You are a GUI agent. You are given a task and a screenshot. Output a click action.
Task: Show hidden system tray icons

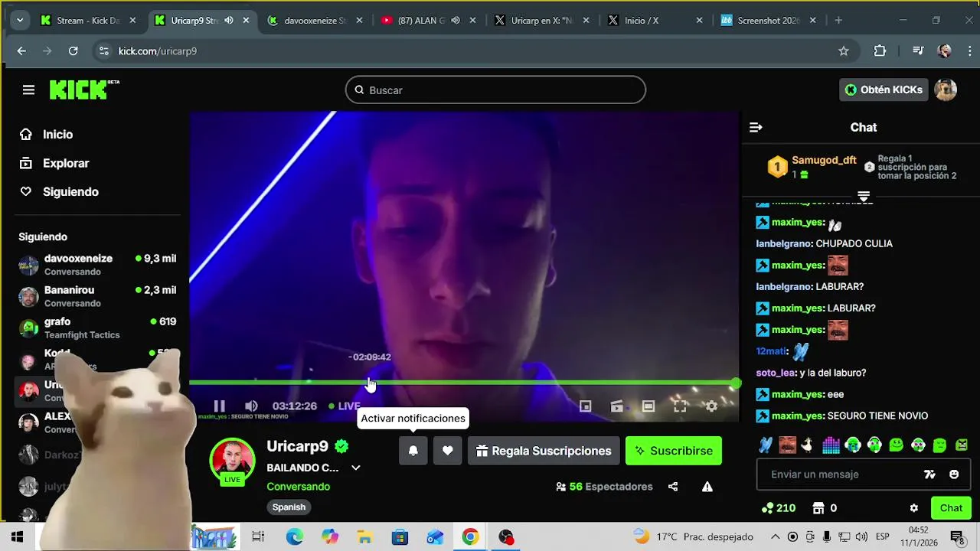775,537
